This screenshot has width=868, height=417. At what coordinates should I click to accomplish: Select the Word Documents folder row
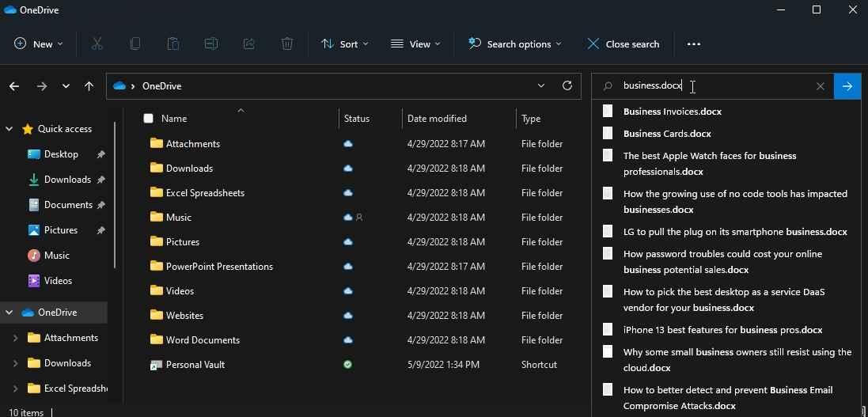[x=354, y=340]
